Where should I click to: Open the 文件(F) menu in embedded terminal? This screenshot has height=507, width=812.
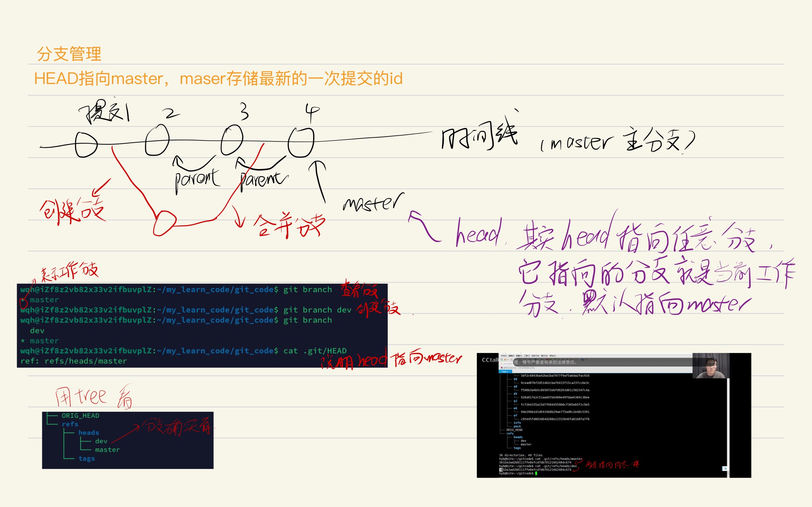click(504, 356)
